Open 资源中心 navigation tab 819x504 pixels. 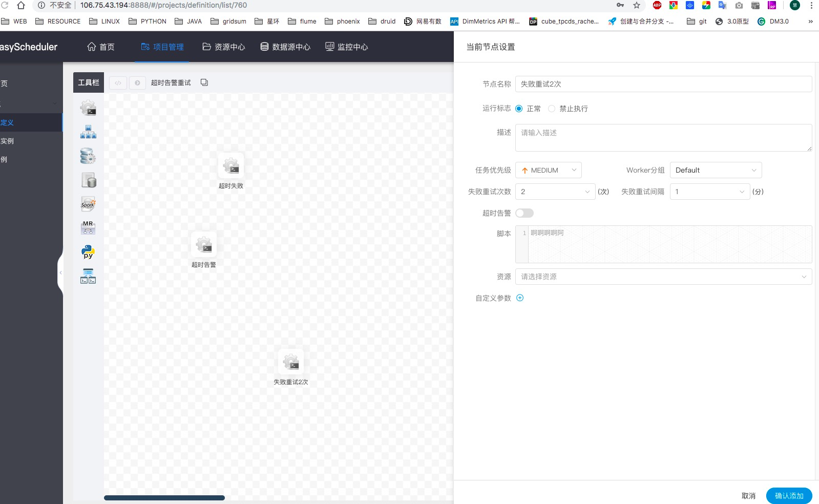tap(224, 47)
